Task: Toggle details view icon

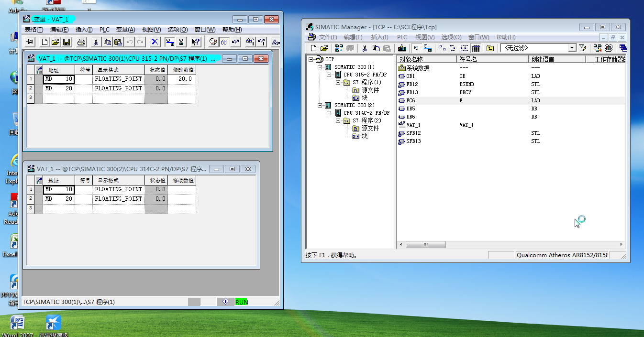Action: click(x=476, y=48)
